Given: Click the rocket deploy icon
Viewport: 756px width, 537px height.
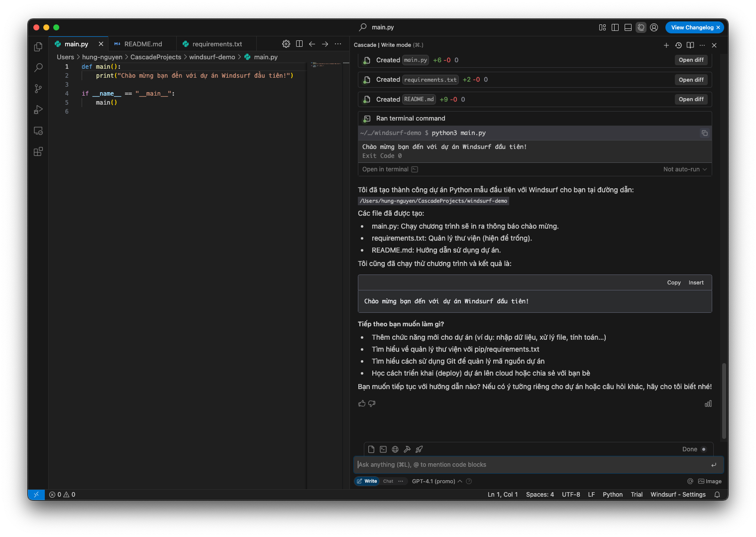Looking at the screenshot, I should tap(419, 449).
